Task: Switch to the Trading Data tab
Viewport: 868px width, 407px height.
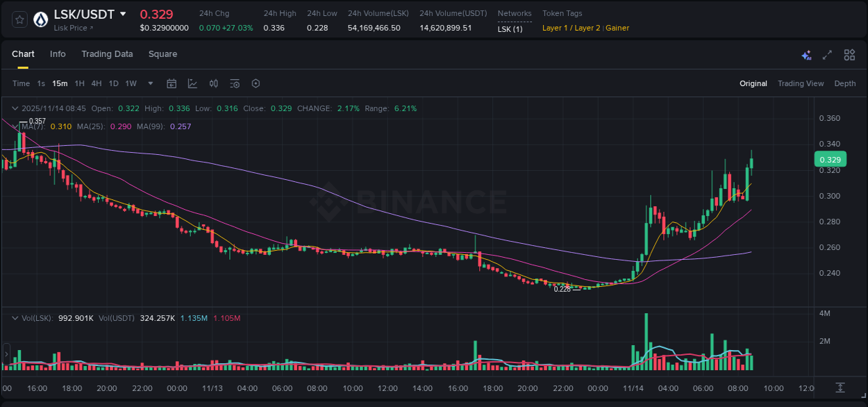Action: pos(107,54)
